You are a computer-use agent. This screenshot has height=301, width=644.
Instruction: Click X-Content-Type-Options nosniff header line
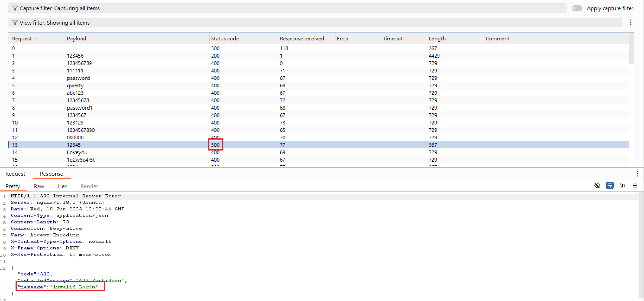point(61,242)
